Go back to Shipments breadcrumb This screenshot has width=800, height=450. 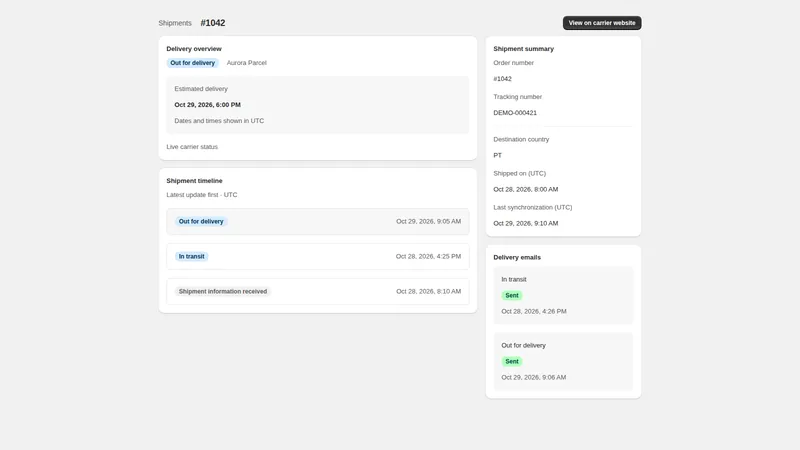coord(175,23)
